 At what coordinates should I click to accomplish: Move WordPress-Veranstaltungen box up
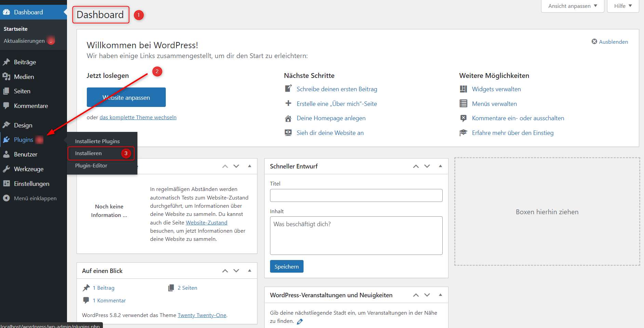click(x=416, y=295)
